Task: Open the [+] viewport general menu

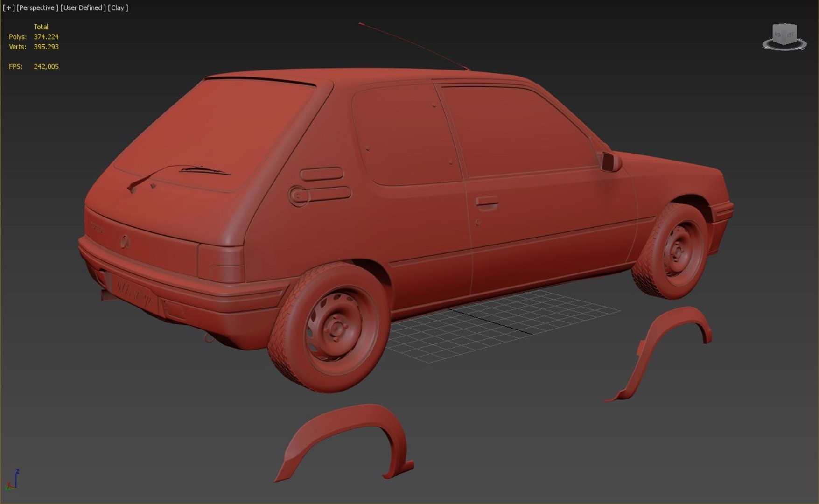Action: coord(8,8)
